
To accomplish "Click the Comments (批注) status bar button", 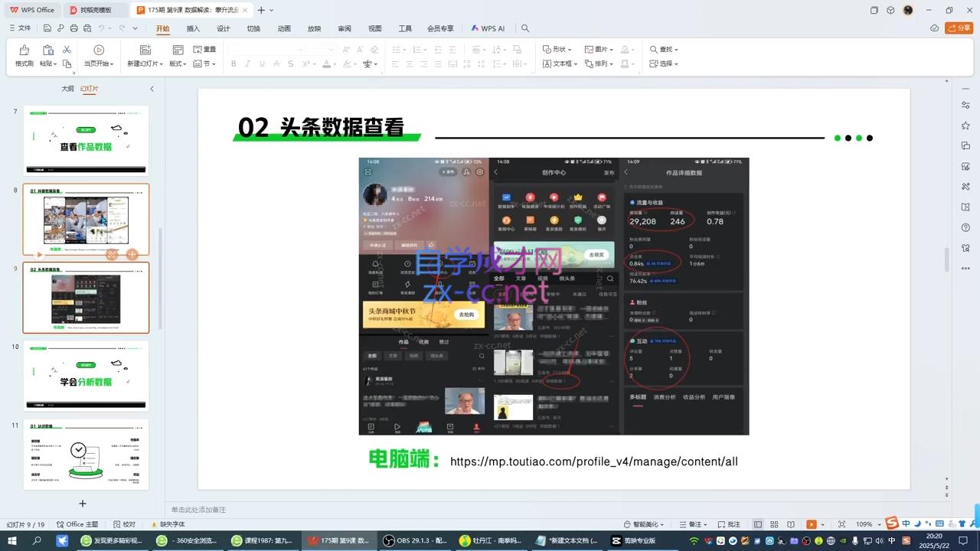I will 729,524.
